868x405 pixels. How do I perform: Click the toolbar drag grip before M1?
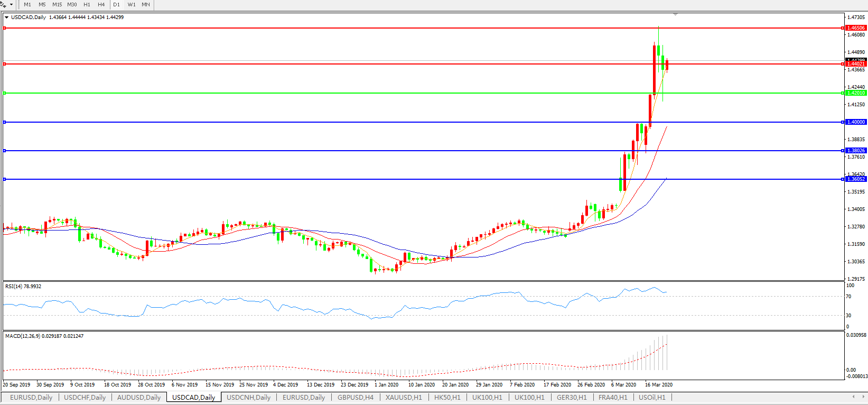point(19,5)
